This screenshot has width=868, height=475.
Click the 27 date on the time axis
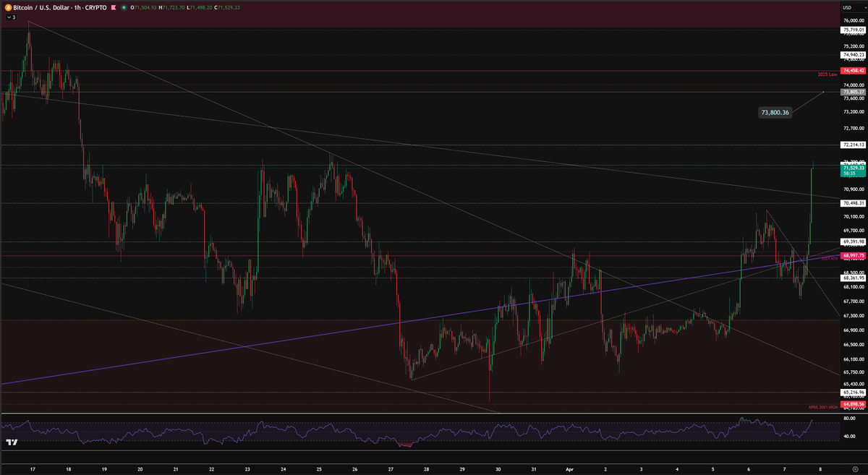[390, 468]
